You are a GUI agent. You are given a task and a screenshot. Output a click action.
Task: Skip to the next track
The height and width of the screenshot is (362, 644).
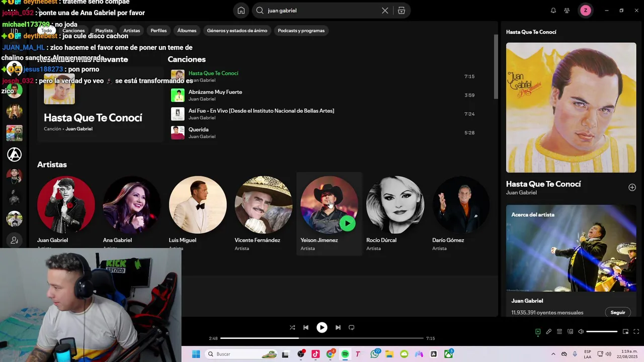(x=338, y=327)
